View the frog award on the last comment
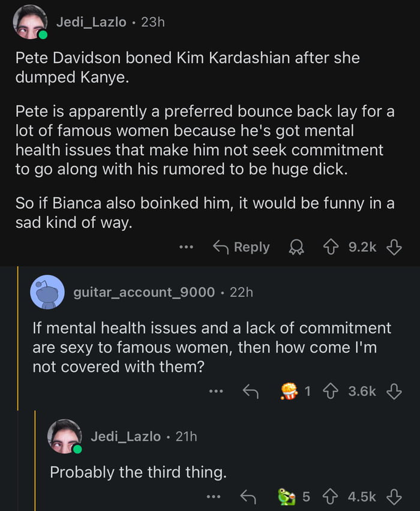 click(287, 497)
